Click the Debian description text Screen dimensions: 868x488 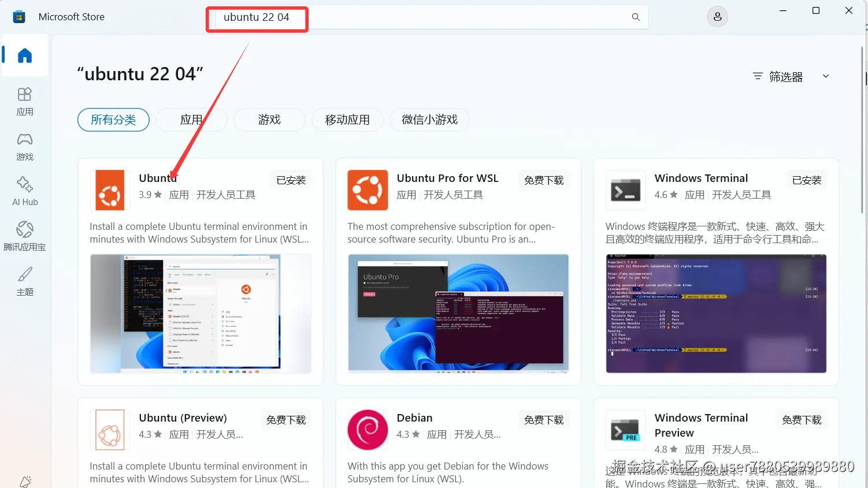tap(448, 472)
